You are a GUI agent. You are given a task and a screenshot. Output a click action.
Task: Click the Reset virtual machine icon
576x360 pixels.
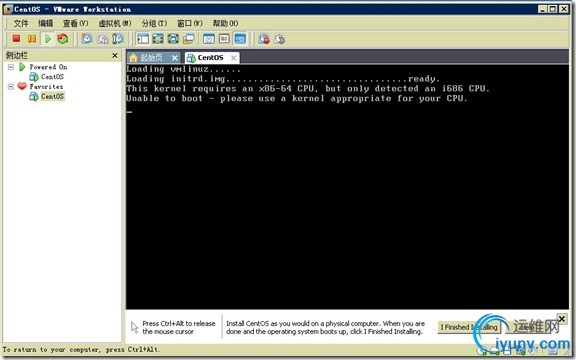pyautogui.click(x=63, y=38)
